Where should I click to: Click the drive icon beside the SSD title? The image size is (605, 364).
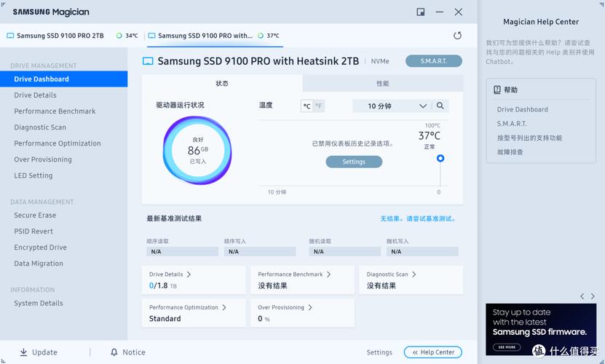(x=149, y=62)
